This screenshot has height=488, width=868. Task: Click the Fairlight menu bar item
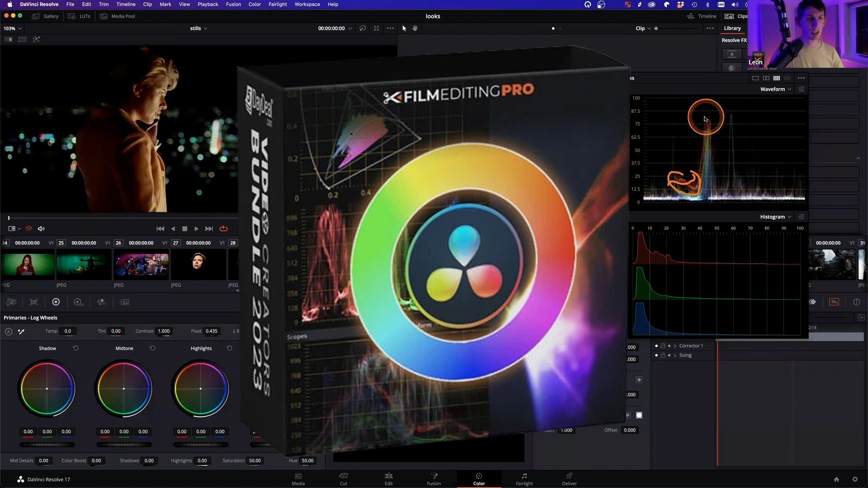(x=278, y=4)
